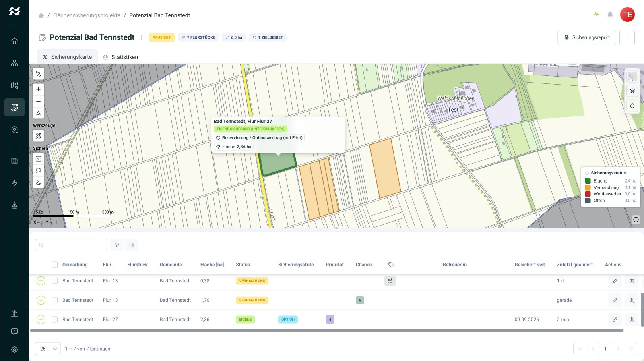Select the polygon tool under Sichern
The height and width of the screenshot is (361, 644).
[39, 183]
